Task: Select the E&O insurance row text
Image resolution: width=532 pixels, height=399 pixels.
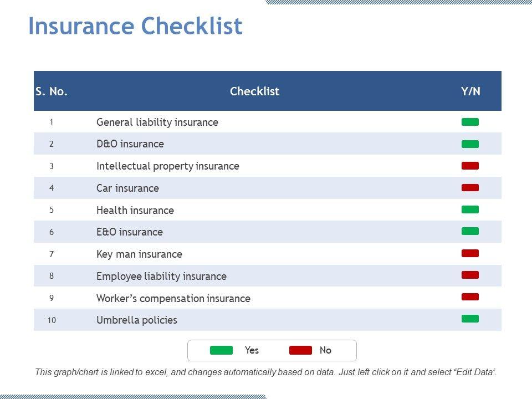Action: pos(130,232)
